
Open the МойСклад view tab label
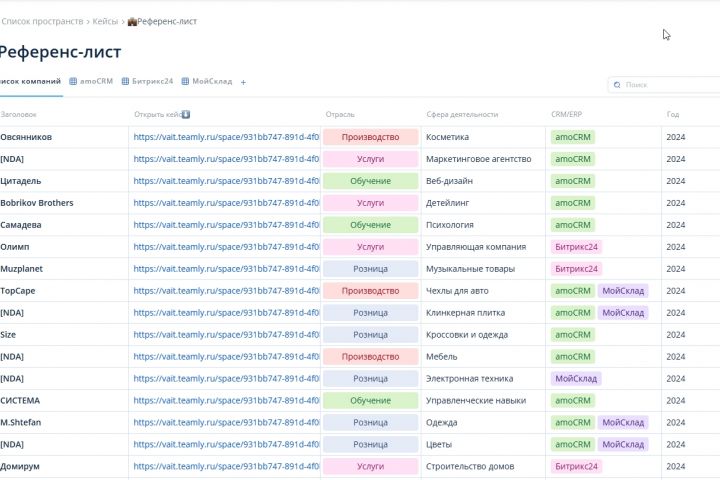212,82
